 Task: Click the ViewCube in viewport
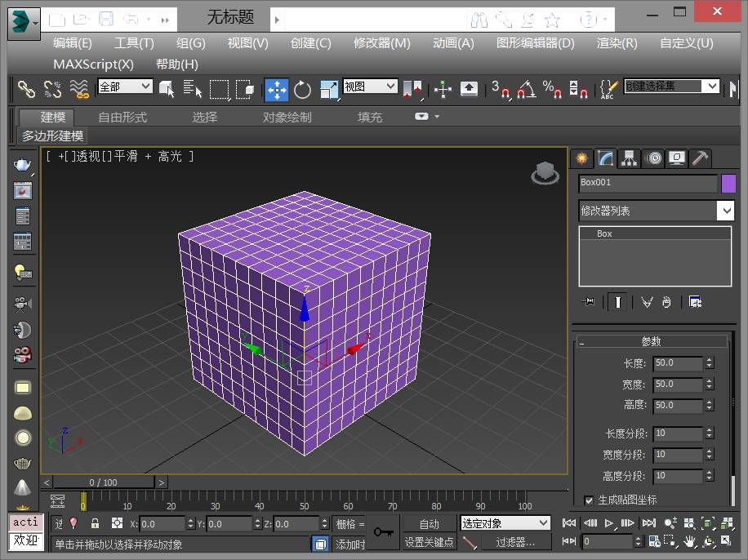pyautogui.click(x=545, y=173)
